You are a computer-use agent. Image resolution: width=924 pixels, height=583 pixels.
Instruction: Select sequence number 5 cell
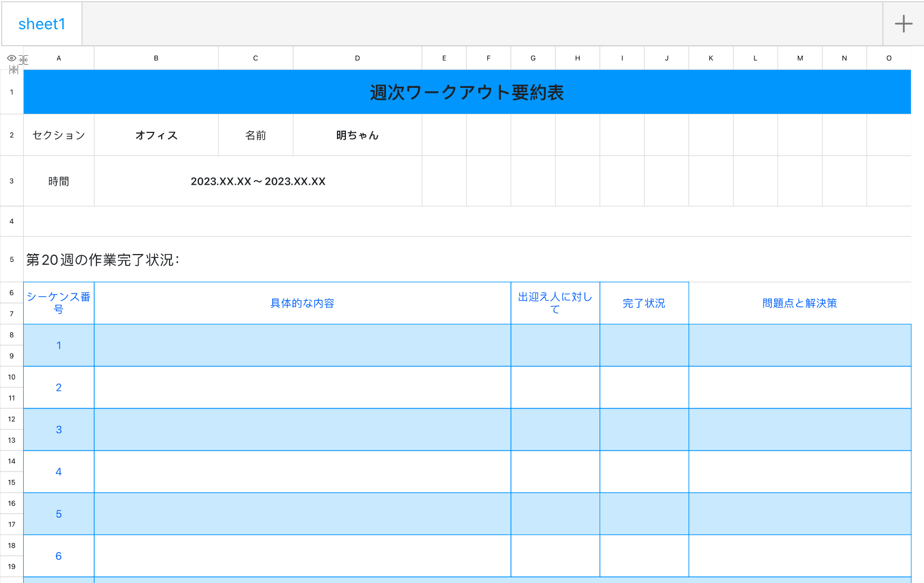[x=59, y=514]
